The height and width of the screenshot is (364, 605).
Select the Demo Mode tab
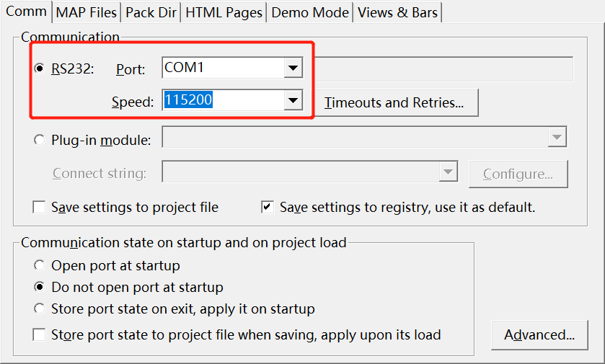click(x=310, y=12)
